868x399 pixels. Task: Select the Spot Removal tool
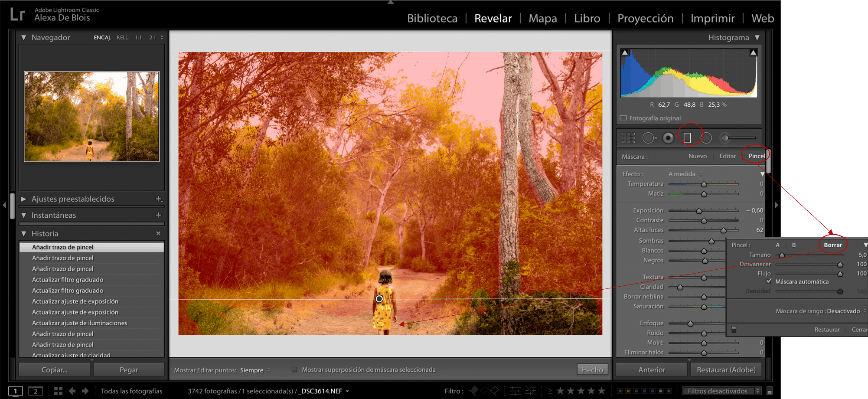pyautogui.click(x=649, y=138)
